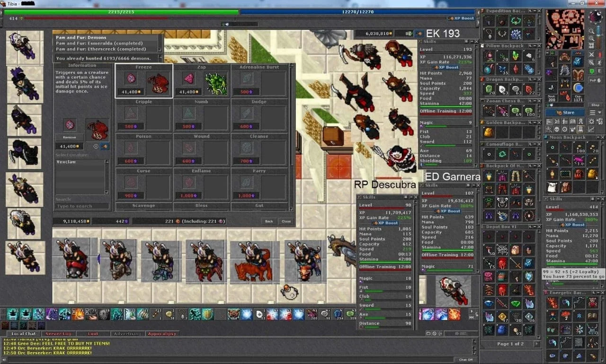The height and width of the screenshot is (364, 606).
Task: Click the Remove charm button
Action: [x=70, y=137]
